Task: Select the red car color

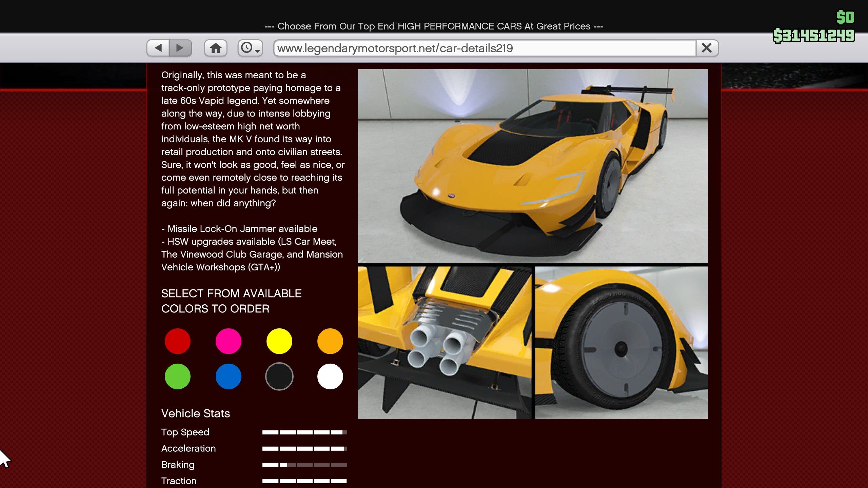Action: tap(177, 341)
